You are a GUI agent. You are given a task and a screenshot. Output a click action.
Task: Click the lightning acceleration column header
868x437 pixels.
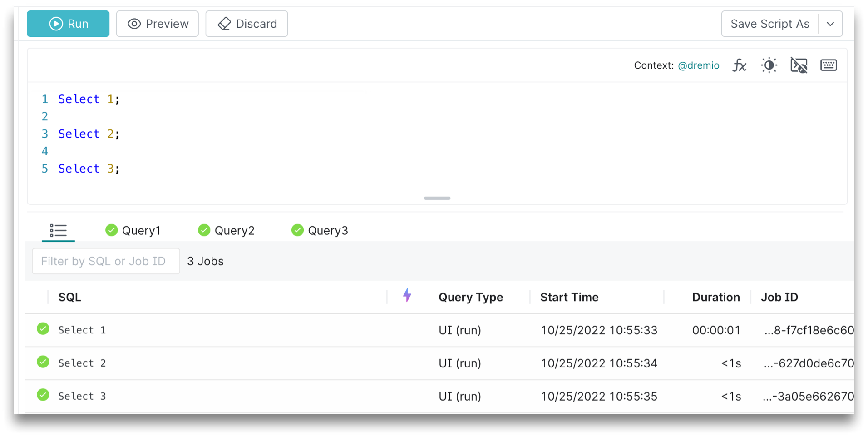(407, 296)
